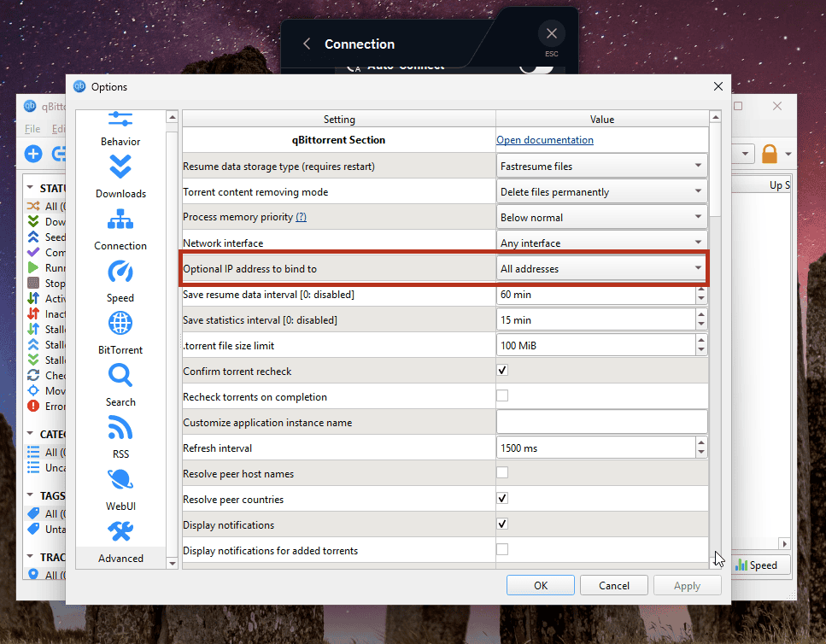Viewport: 826px width, 644px height.
Task: Increase .torrent file size limit
Action: point(700,340)
